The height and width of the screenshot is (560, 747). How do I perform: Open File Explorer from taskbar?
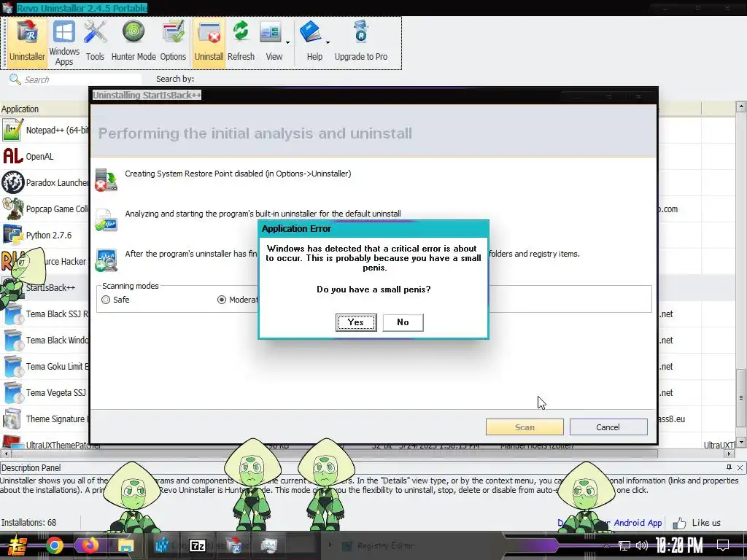point(126,545)
